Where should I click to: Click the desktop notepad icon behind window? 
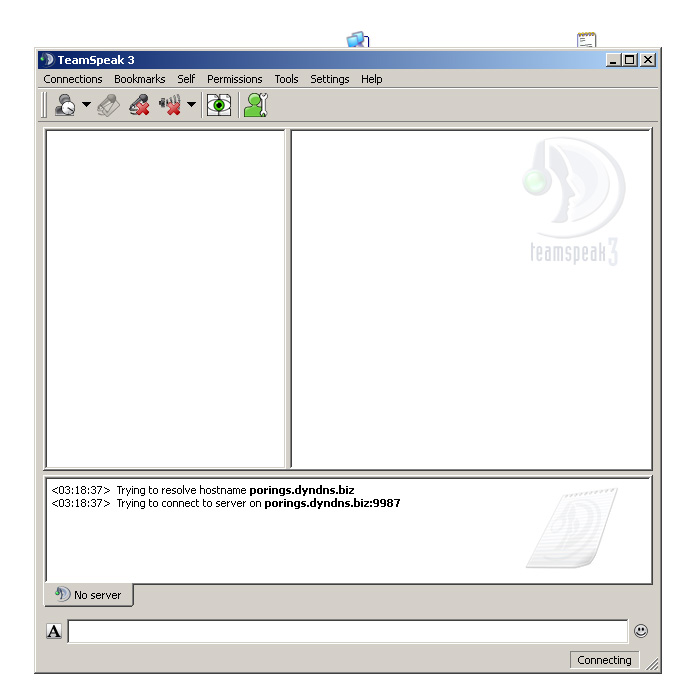click(587, 39)
